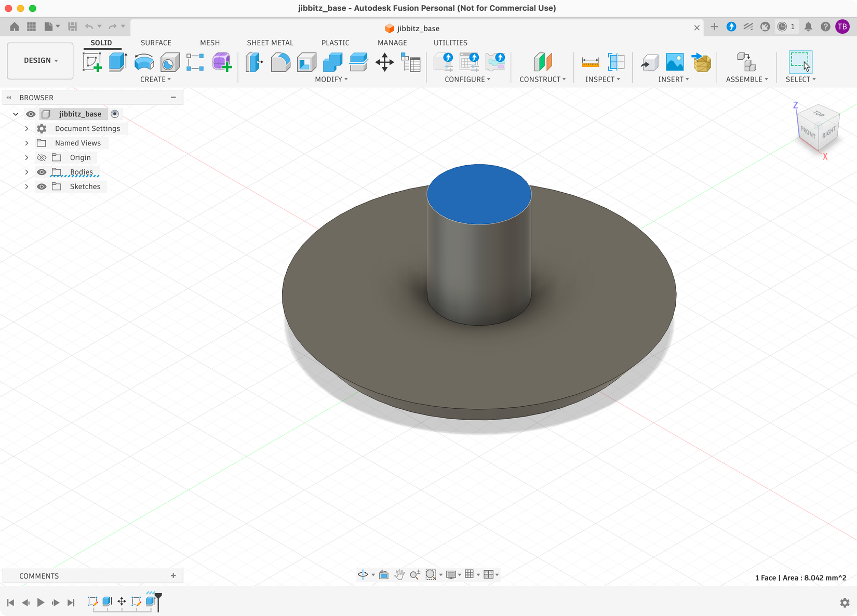Switch to the UTILITIES tab
857x616 pixels.
[x=450, y=43]
